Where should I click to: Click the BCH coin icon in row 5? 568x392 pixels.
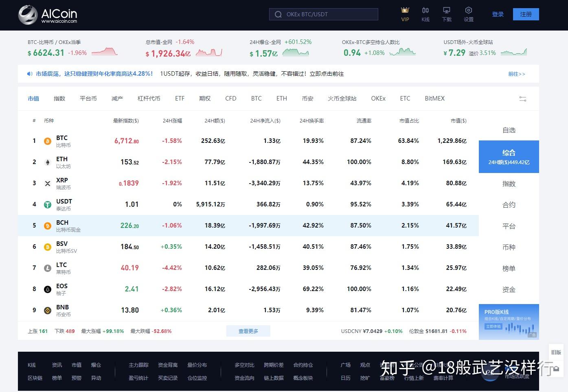tap(48, 226)
